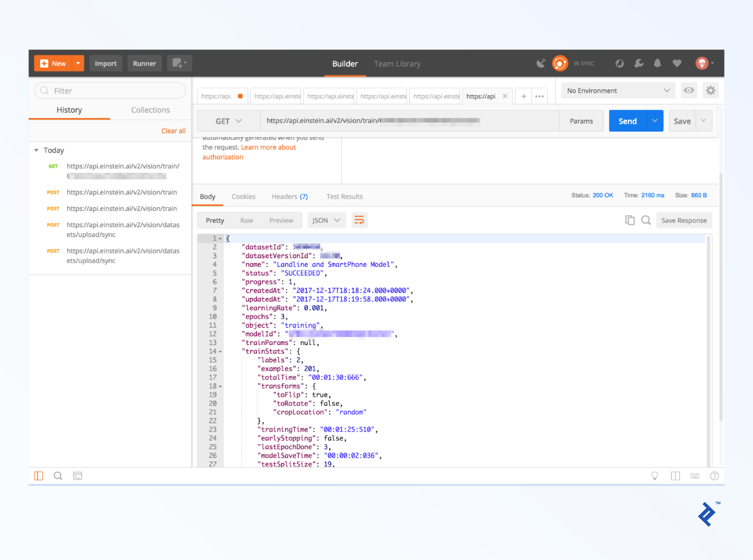Open the JSON body format dropdown

pyautogui.click(x=326, y=220)
